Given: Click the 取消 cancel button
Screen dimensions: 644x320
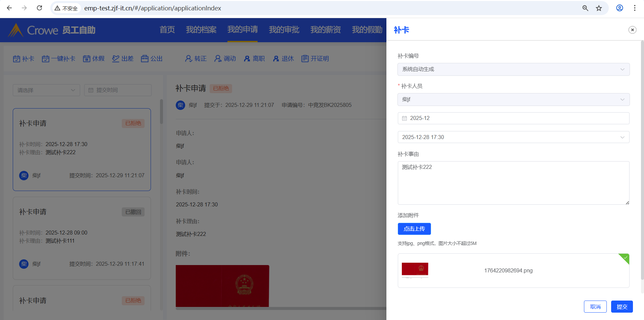Looking at the screenshot, I should (x=595, y=307).
